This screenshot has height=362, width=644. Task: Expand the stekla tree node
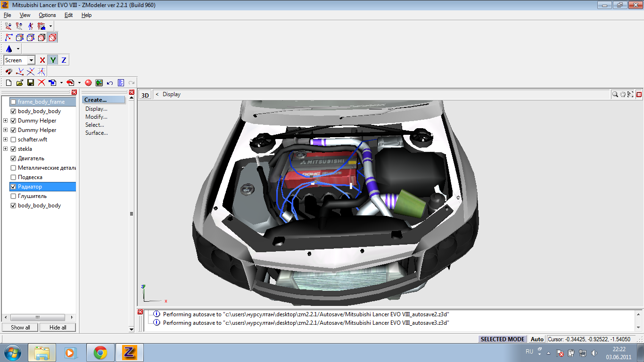[x=6, y=149]
